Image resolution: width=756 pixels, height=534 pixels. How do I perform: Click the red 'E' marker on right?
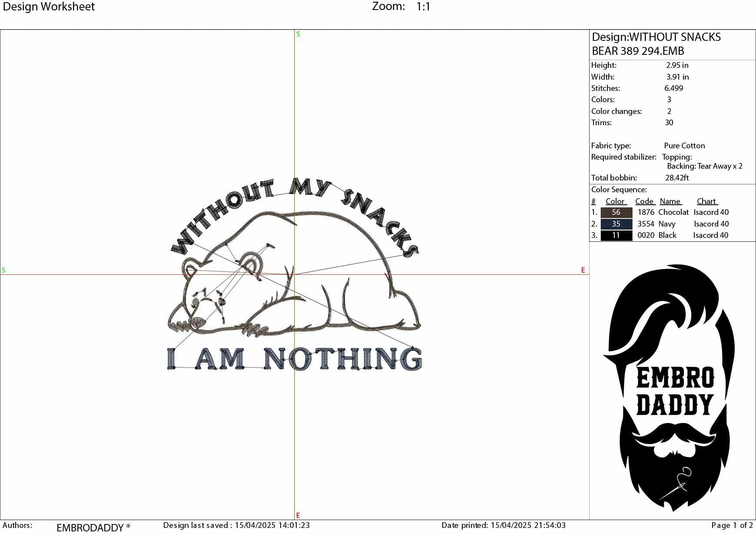583,270
